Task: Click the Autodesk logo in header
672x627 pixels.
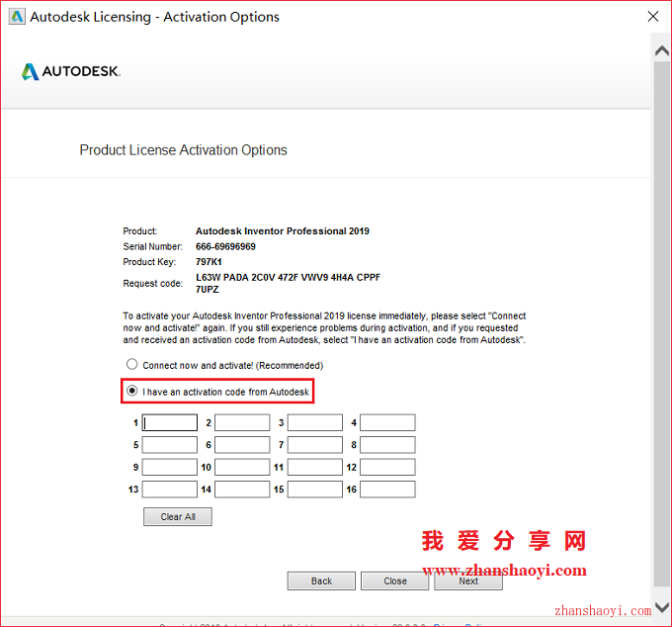Action: coord(71,71)
